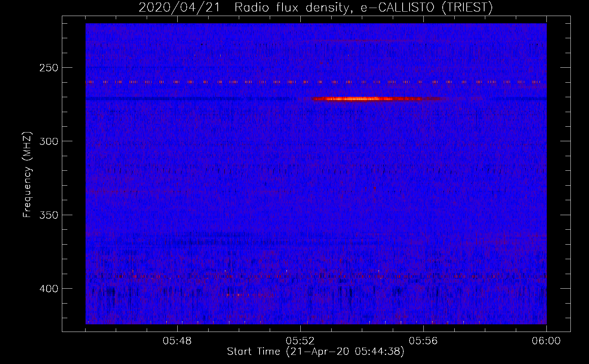Click the 350 frequency tick label
The width and height of the screenshot is (589, 364).
click(49, 215)
